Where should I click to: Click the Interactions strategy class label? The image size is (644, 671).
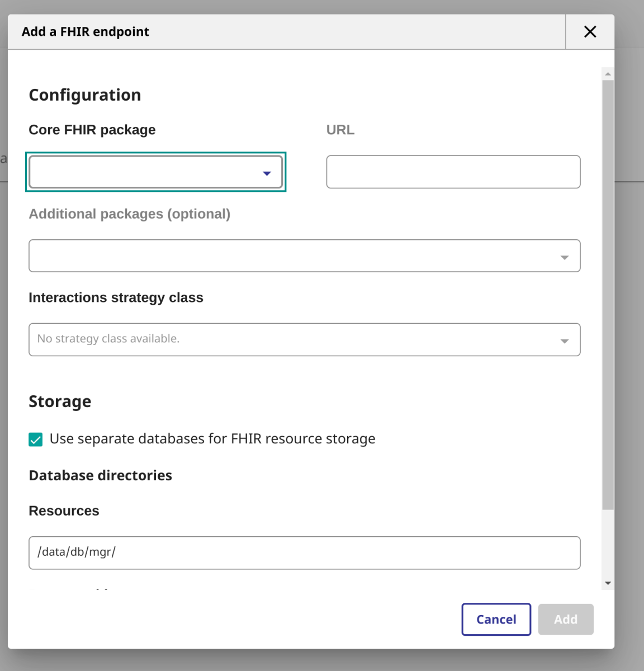(x=116, y=297)
